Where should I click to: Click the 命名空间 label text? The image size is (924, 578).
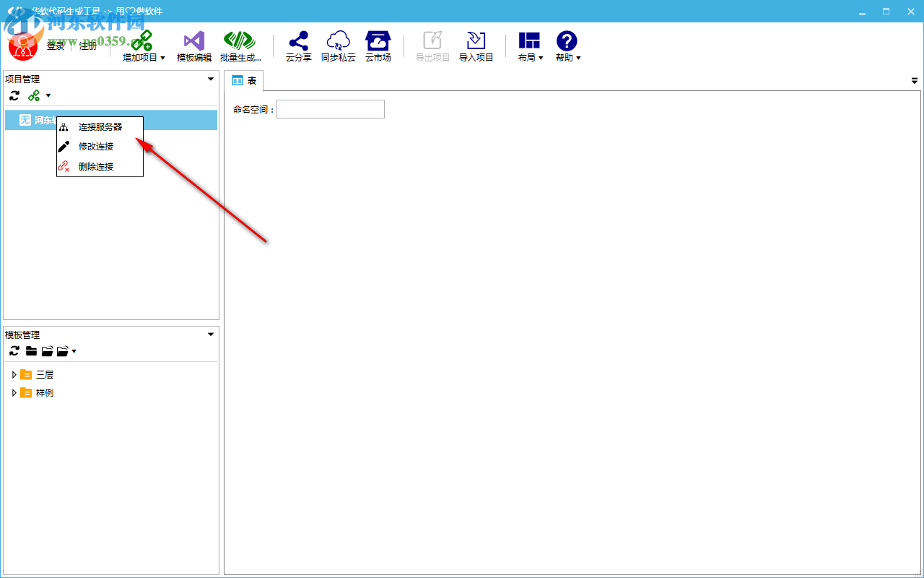[254, 110]
